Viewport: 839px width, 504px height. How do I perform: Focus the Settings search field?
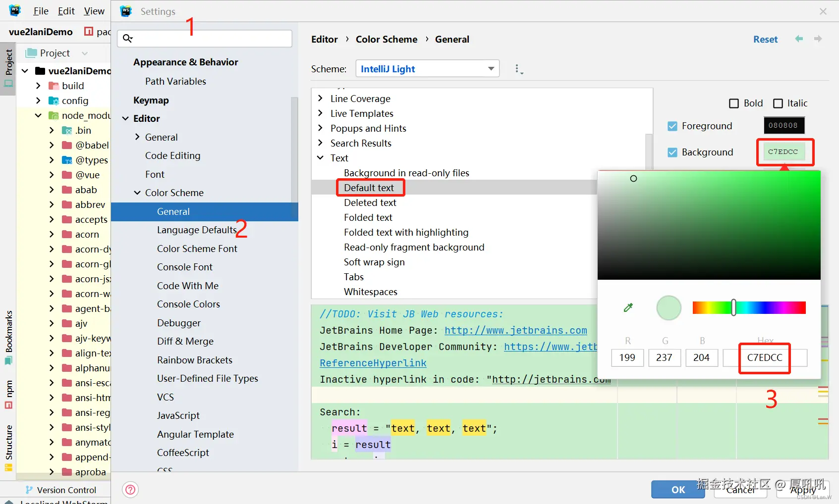click(205, 39)
